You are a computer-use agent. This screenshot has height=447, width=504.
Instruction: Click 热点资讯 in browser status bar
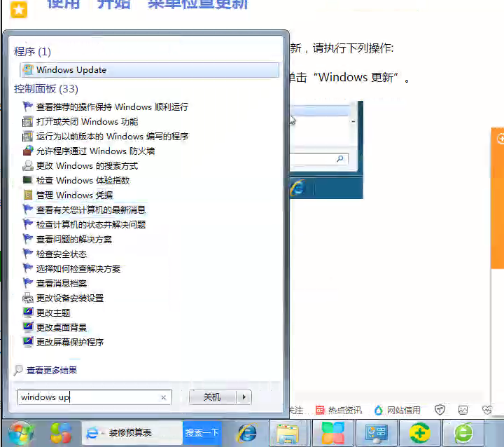click(x=339, y=411)
